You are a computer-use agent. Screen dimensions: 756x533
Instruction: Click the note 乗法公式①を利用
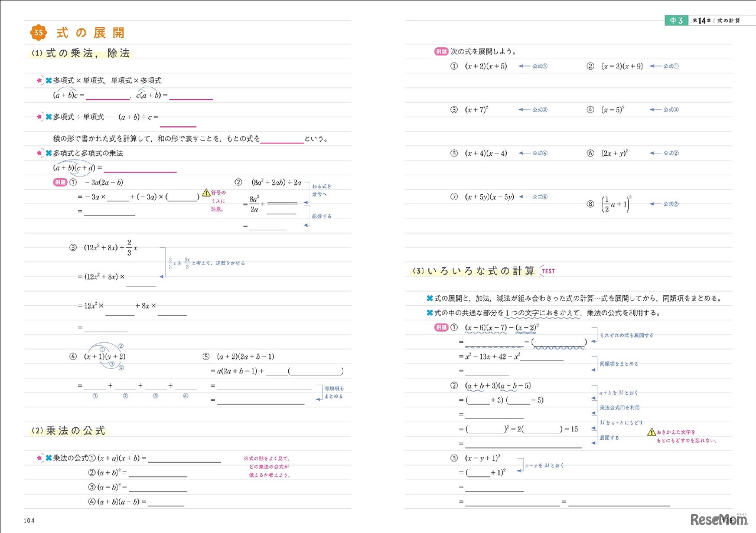click(x=619, y=407)
